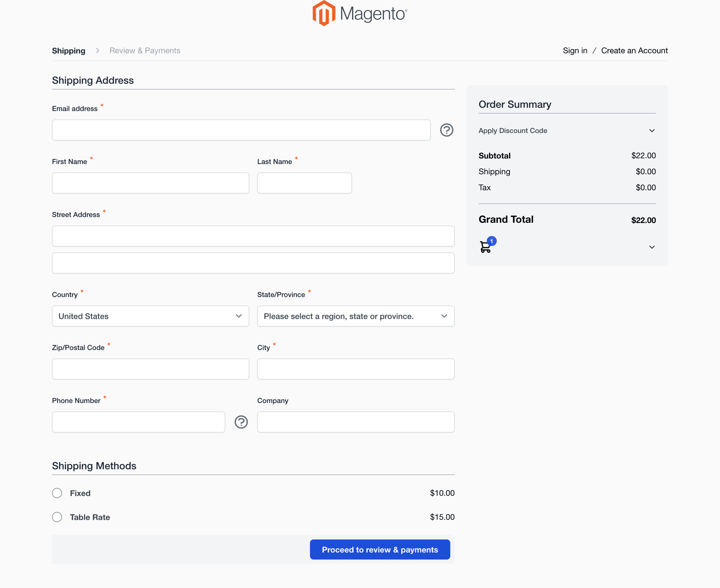Click Proceed to review & payments
720x588 pixels.
[379, 549]
